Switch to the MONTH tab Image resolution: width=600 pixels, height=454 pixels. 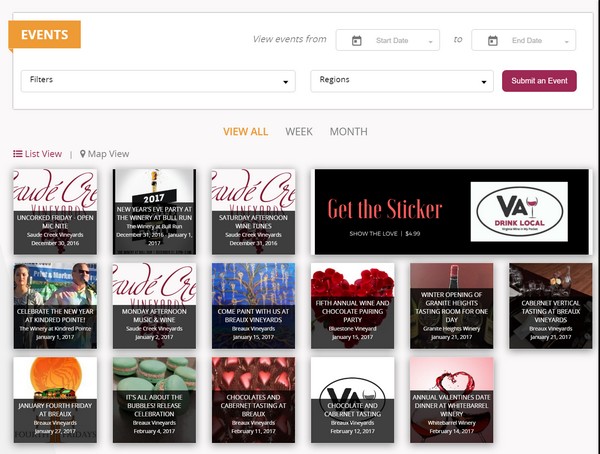349,132
